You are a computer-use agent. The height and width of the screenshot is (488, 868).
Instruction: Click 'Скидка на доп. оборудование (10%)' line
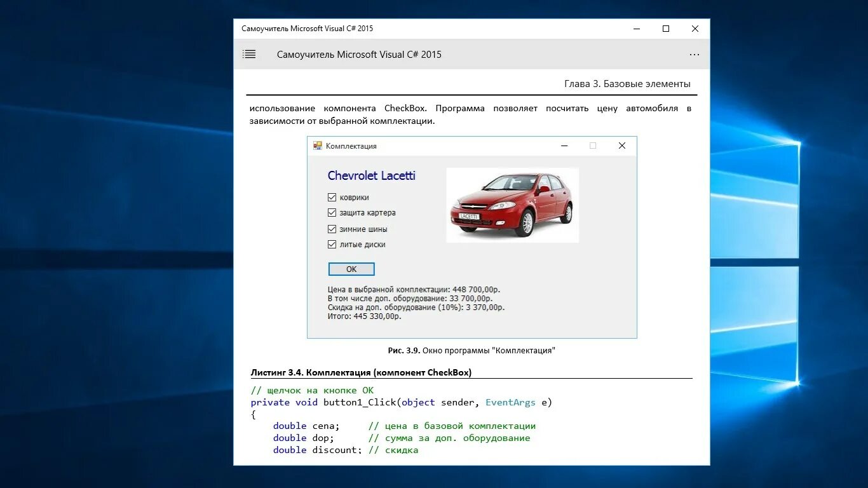point(416,307)
